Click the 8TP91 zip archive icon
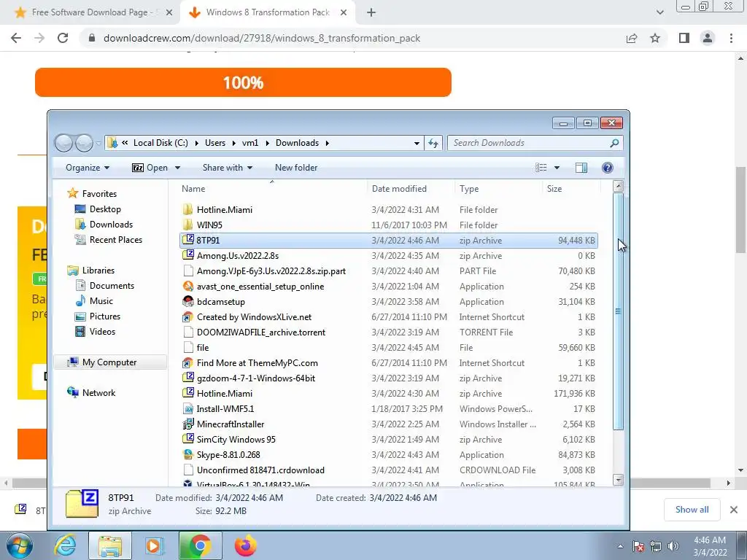Viewport: 747px width, 560px height. coord(188,240)
